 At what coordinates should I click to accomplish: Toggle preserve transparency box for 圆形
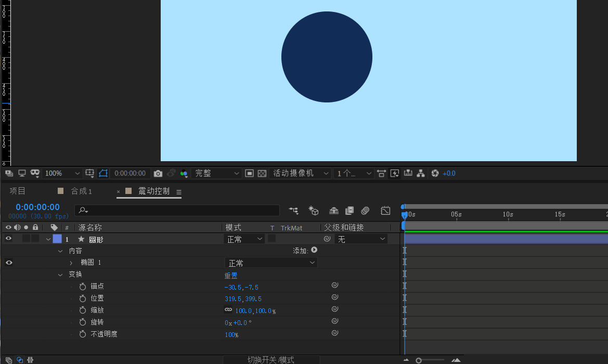click(272, 238)
